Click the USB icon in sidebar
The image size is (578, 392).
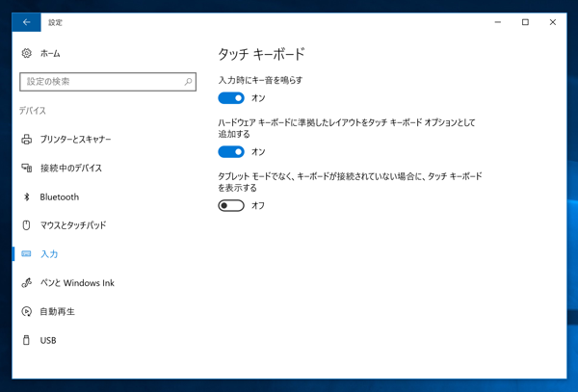27,340
